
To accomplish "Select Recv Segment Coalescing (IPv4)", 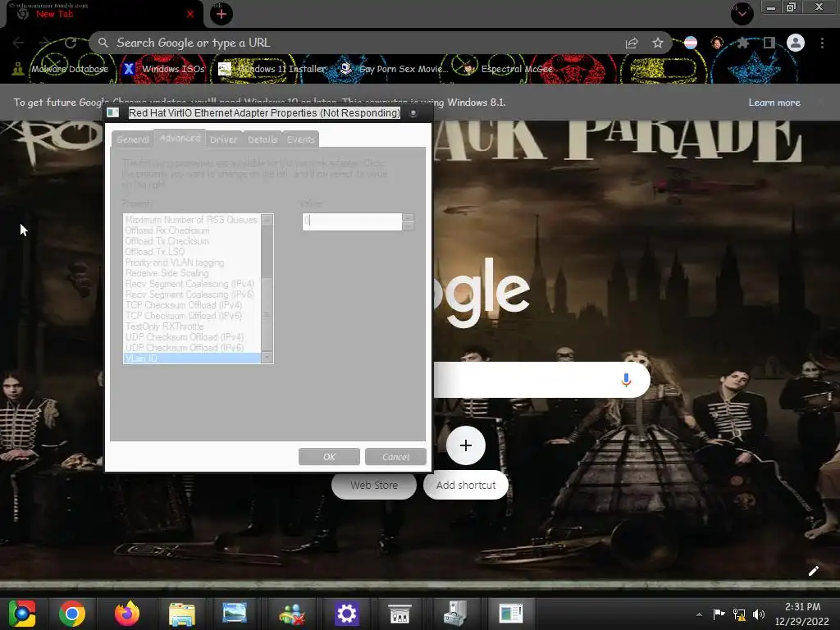I will pyautogui.click(x=191, y=283).
